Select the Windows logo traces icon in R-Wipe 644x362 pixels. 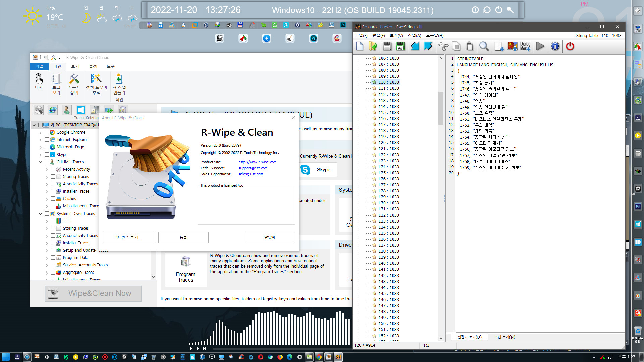(80, 110)
